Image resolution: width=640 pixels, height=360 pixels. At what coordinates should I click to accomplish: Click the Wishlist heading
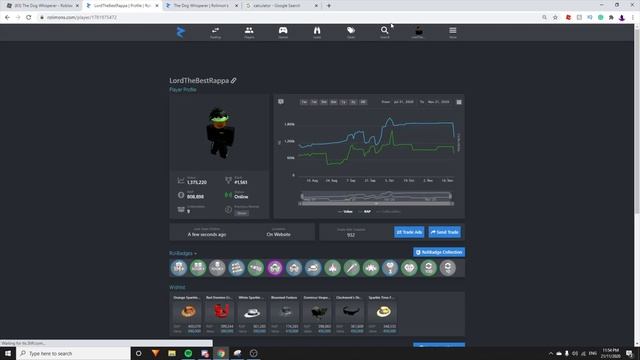pos(177,287)
